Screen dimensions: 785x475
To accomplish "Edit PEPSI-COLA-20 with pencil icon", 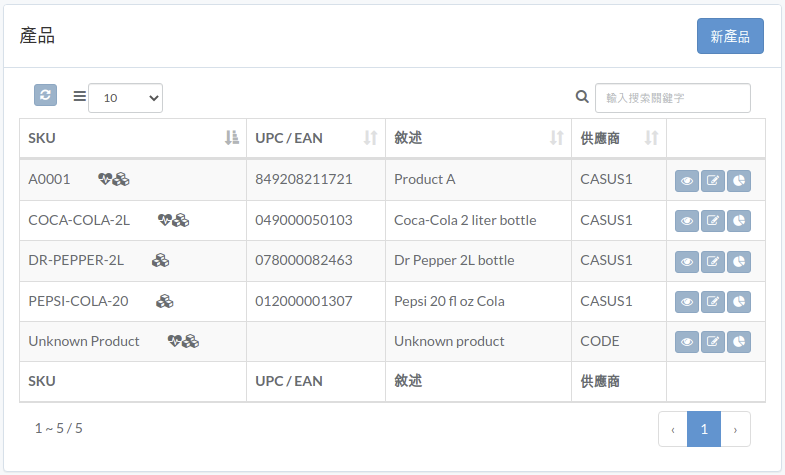I will click(x=713, y=302).
